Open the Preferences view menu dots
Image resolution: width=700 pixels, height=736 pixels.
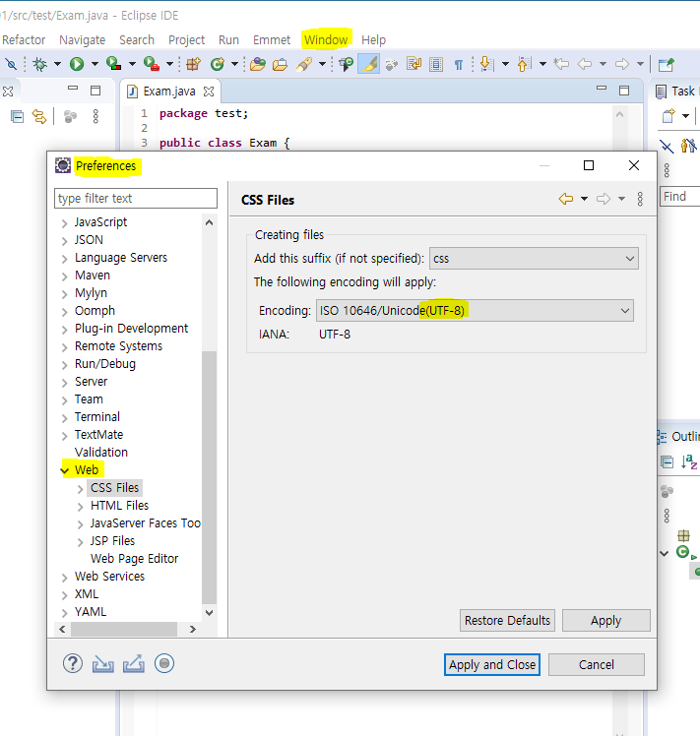coord(640,199)
